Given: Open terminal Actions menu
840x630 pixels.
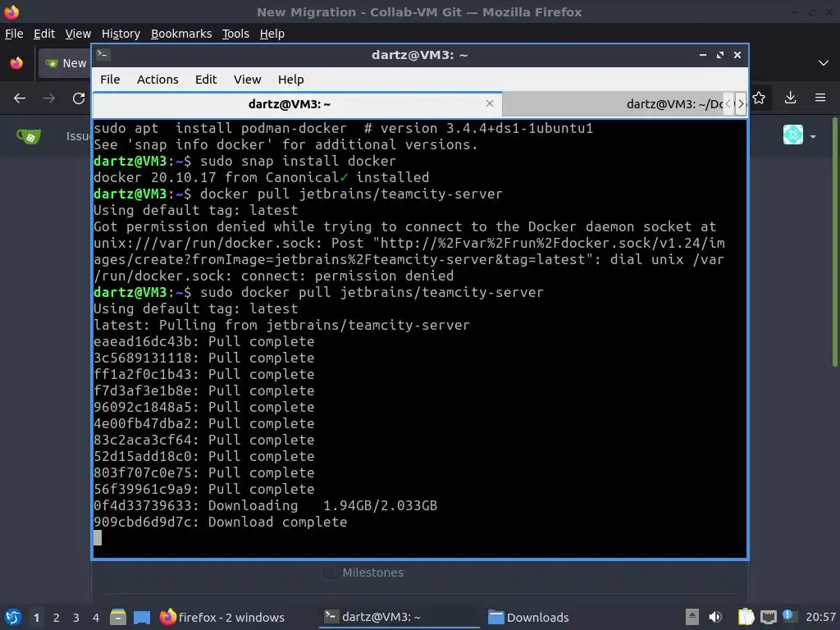Looking at the screenshot, I should point(157,80).
